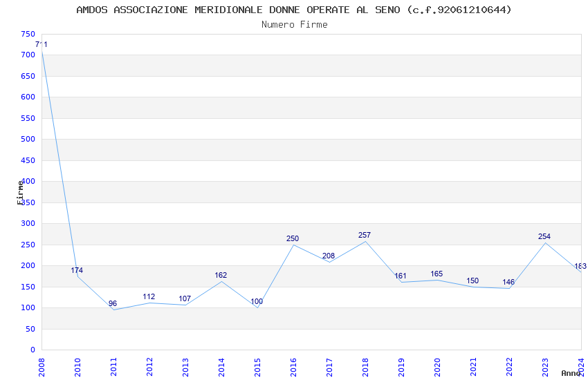
Task: Click x-axis year label 2010
Action: coord(77,368)
